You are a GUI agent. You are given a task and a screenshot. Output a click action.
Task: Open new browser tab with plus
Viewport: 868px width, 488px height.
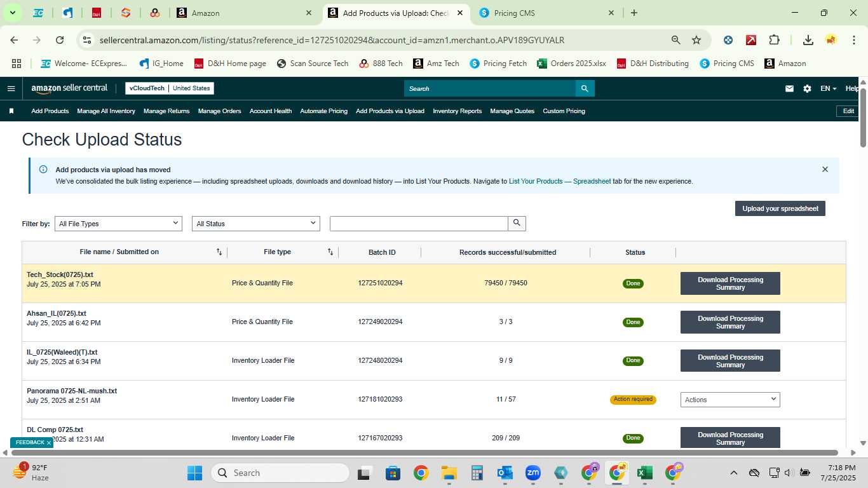click(634, 13)
